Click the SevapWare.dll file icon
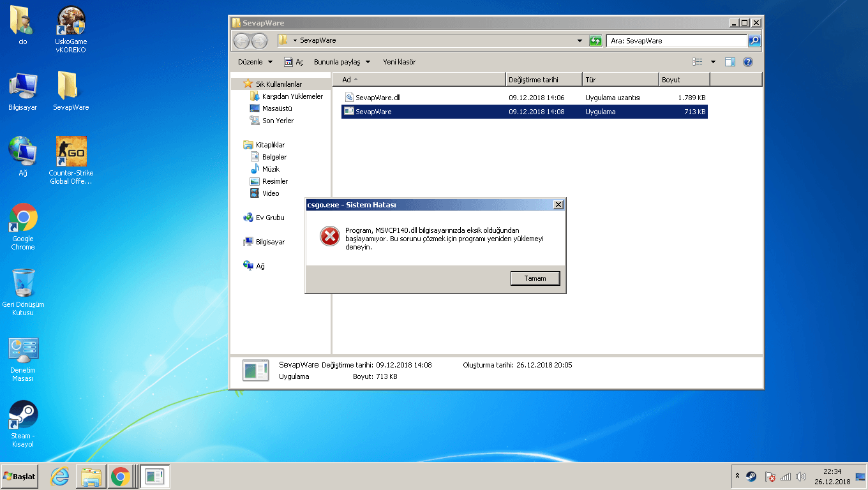The image size is (868, 490). pyautogui.click(x=349, y=98)
